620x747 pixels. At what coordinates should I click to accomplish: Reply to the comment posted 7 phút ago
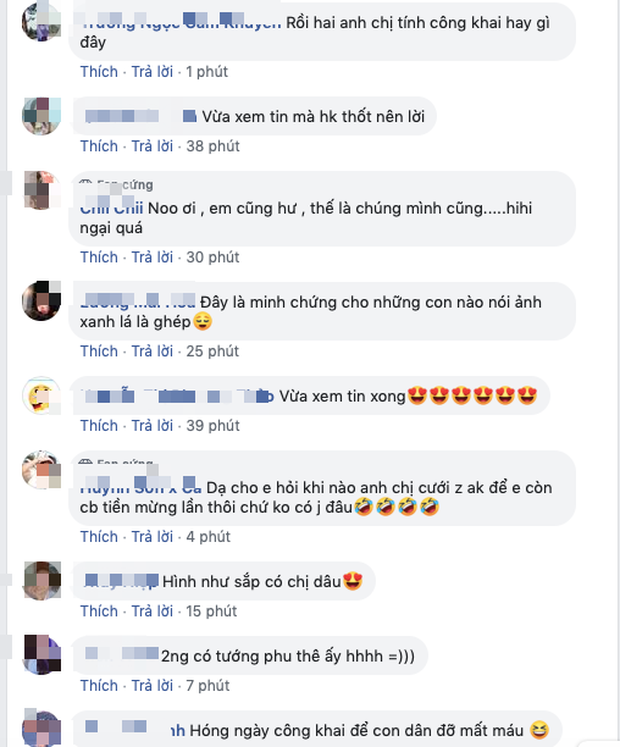coord(152,686)
